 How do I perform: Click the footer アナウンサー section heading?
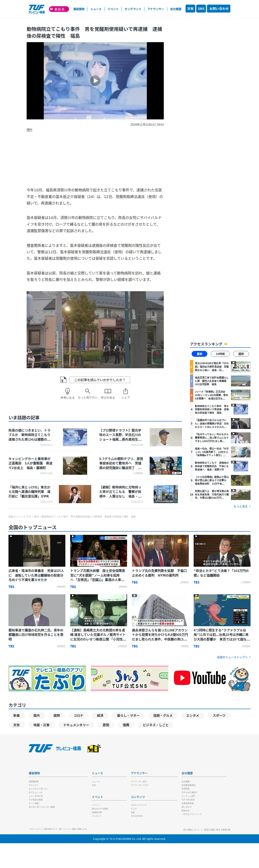click(x=139, y=773)
